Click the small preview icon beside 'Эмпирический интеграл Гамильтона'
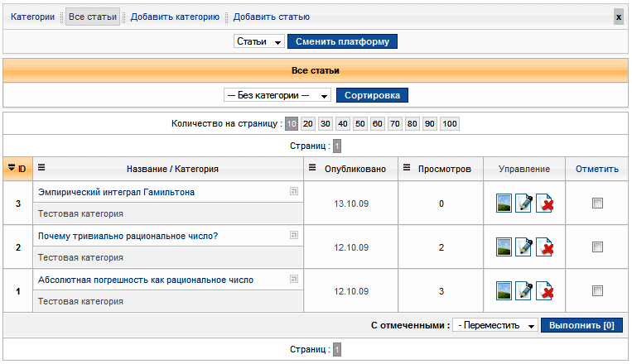This screenshot has height=364, width=632. (294, 192)
